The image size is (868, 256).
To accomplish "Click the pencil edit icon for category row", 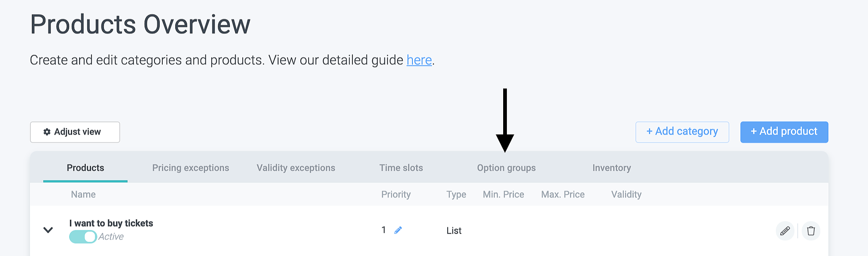I will pyautogui.click(x=785, y=231).
